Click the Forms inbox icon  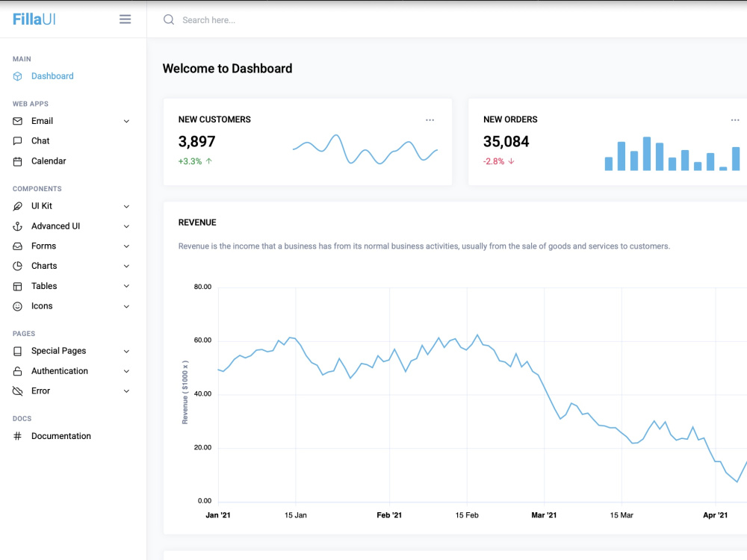coord(18,246)
